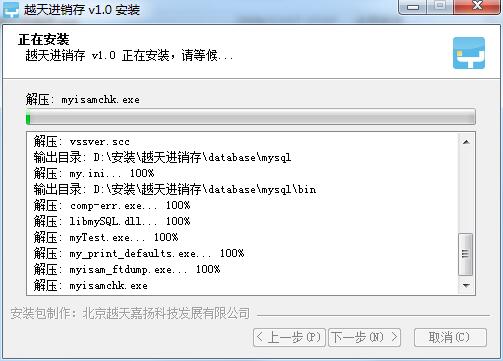Select the 'my_print_defaults.exe... 100%' log line
Viewport: 503px width, 361px height.
point(139,253)
